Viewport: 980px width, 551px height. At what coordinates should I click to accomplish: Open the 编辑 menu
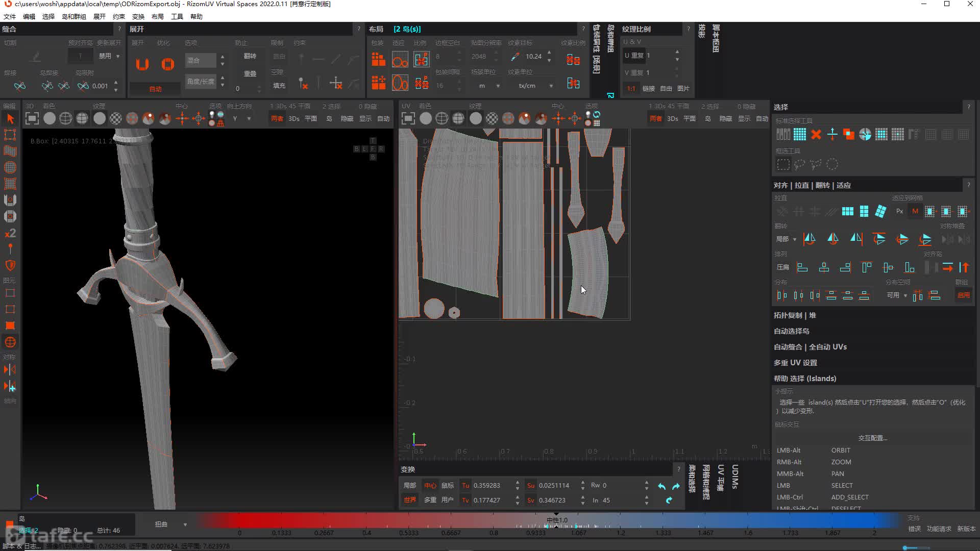[29, 17]
